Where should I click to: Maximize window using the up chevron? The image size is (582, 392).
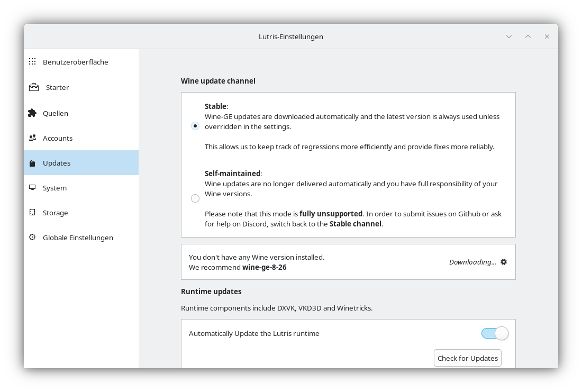point(528,37)
